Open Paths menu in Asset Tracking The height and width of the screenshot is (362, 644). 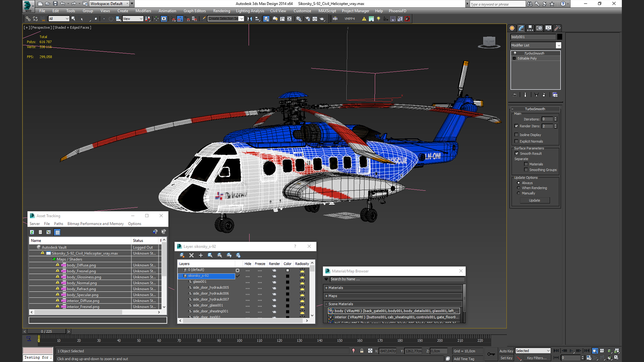pos(58,224)
